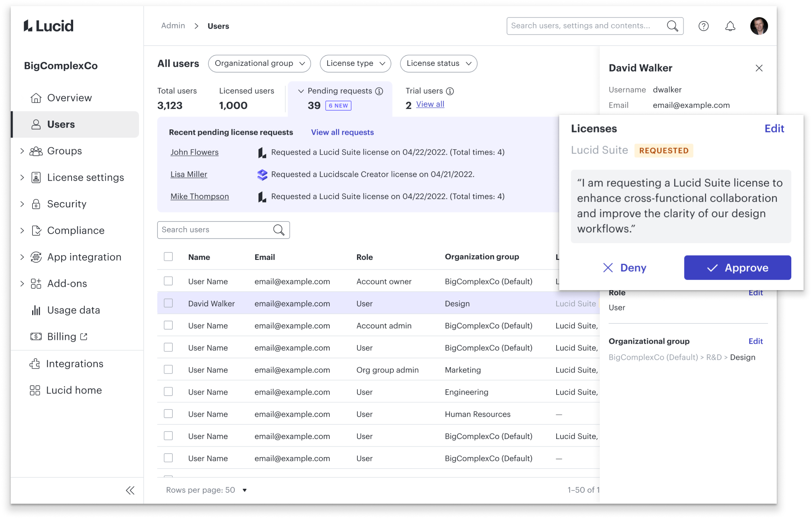812x519 pixels.
Task: Select Users in sidebar
Action: tap(75, 124)
